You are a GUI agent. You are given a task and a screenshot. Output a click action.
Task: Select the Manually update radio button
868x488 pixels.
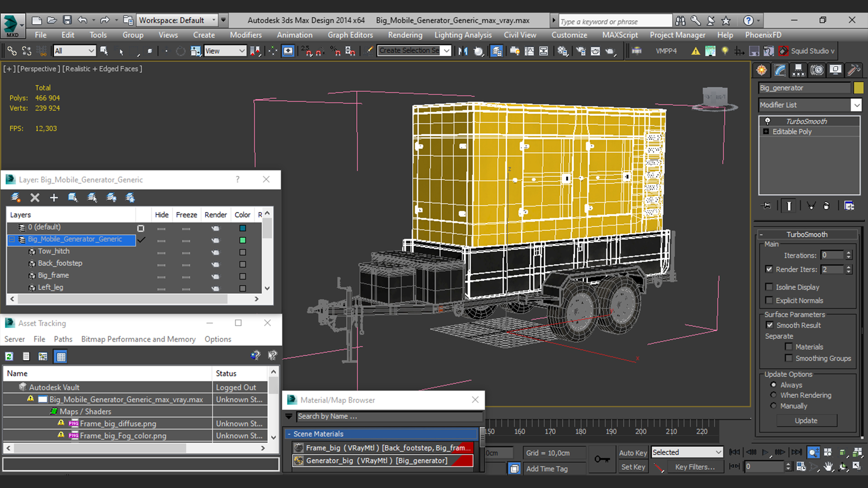pyautogui.click(x=774, y=406)
